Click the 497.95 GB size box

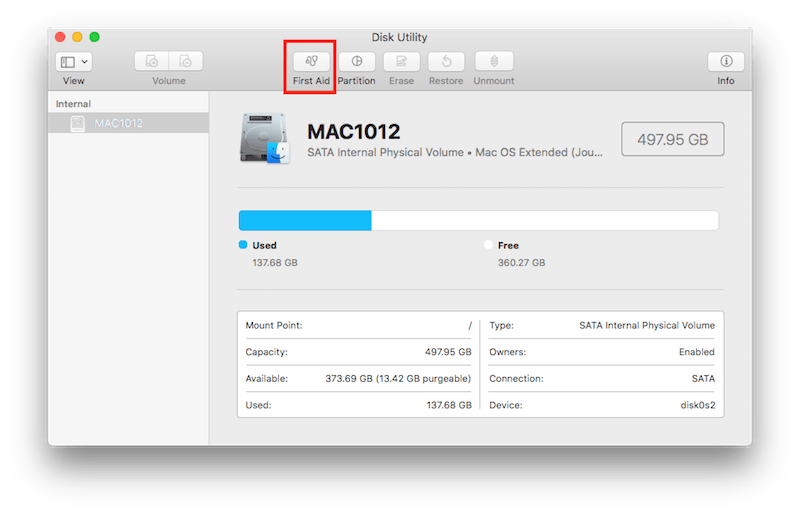pyautogui.click(x=672, y=139)
